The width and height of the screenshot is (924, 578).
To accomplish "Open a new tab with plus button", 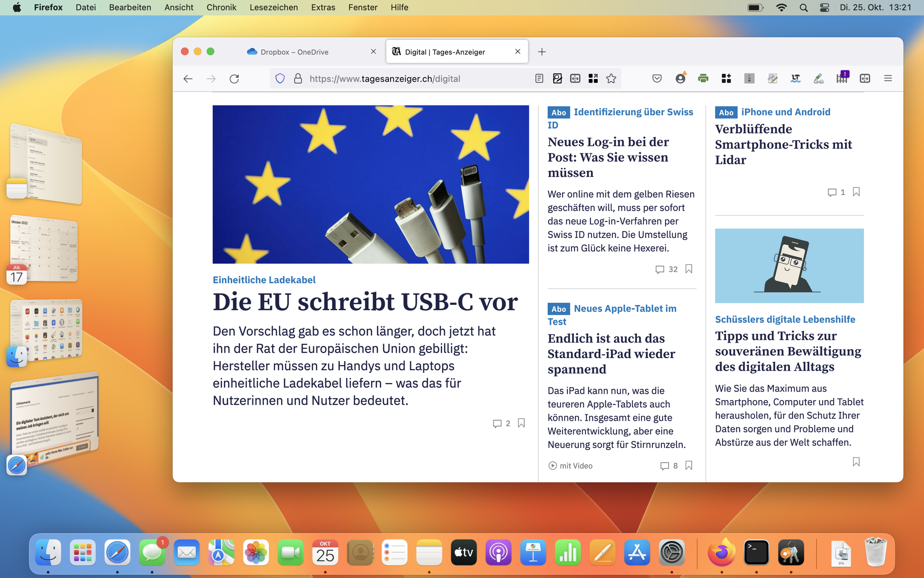I will click(542, 52).
